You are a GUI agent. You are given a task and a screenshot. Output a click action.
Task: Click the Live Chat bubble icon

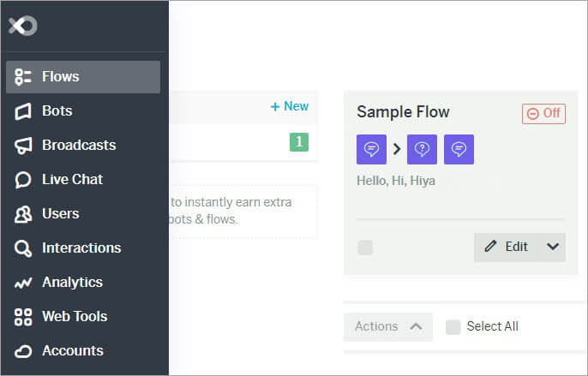23,180
